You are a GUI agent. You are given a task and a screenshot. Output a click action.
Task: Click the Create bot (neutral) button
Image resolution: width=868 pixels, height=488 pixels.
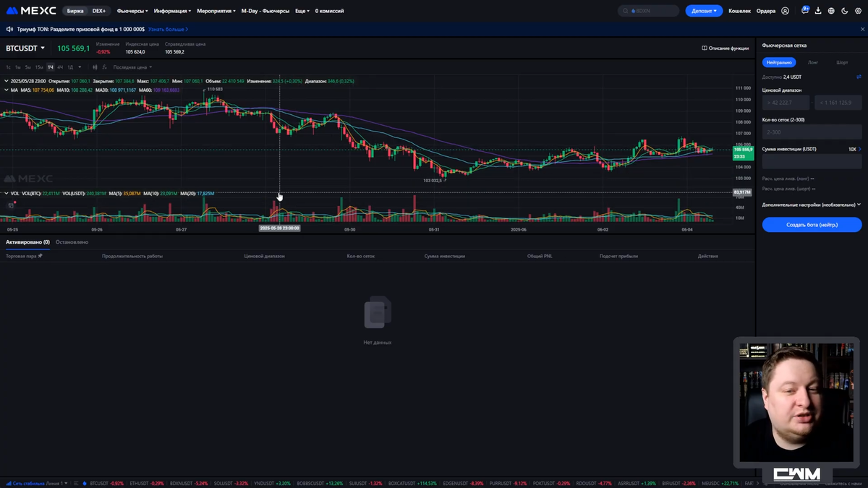point(812,225)
